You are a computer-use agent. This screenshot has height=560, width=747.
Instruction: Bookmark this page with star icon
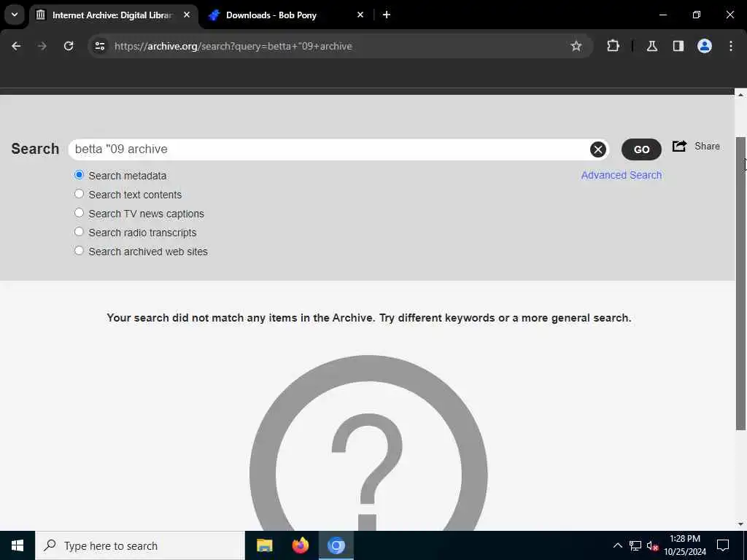point(576,46)
